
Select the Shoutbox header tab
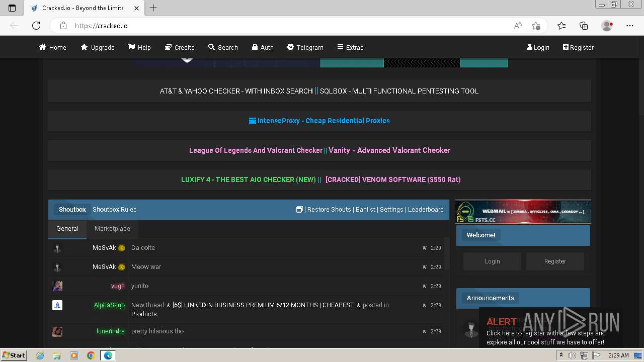72,210
